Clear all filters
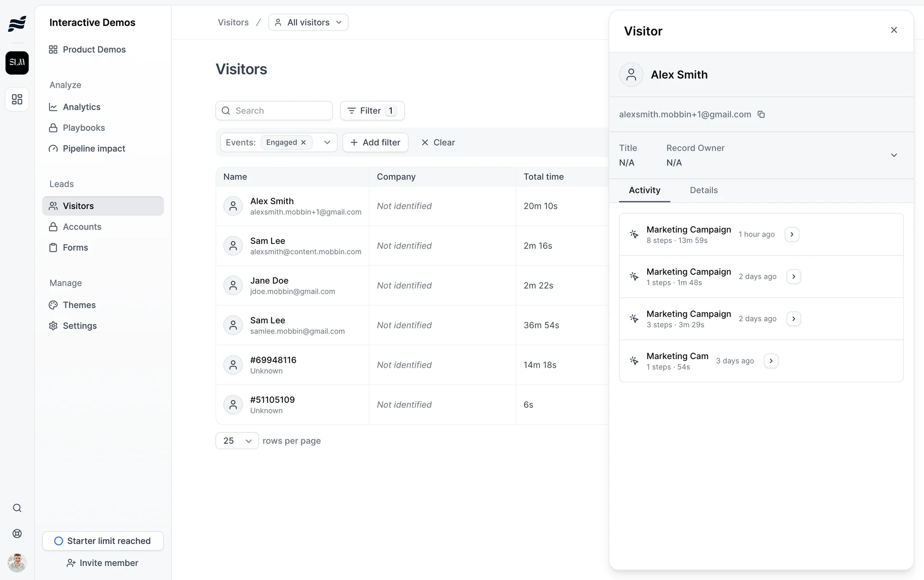This screenshot has width=924, height=580. point(438,142)
